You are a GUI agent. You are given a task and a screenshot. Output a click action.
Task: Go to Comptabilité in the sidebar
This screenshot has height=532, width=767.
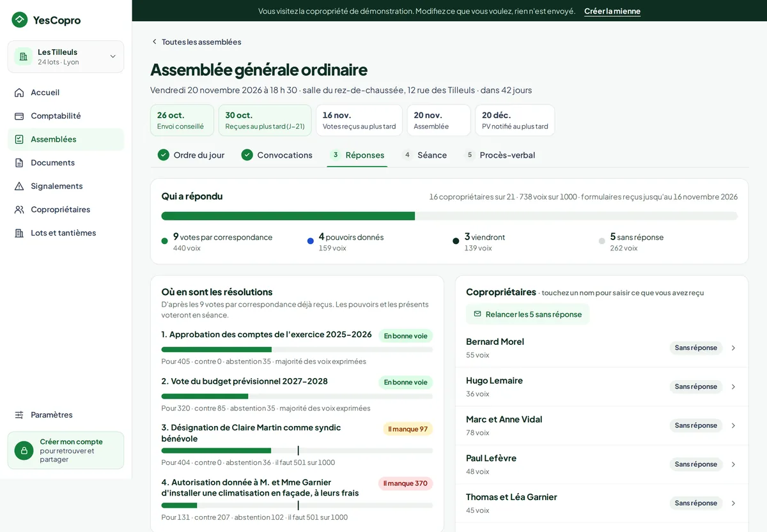coord(66,116)
